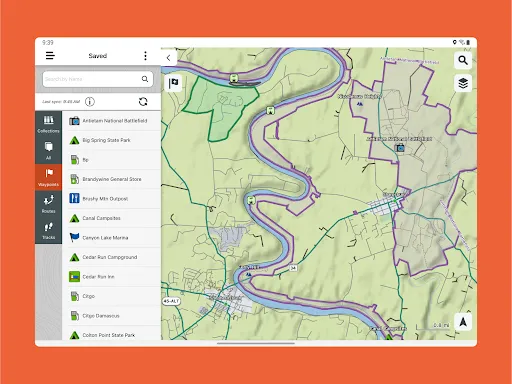Screen dimensions: 512x384
Task: Switch to the Tracks tab
Action: [x=48, y=231]
